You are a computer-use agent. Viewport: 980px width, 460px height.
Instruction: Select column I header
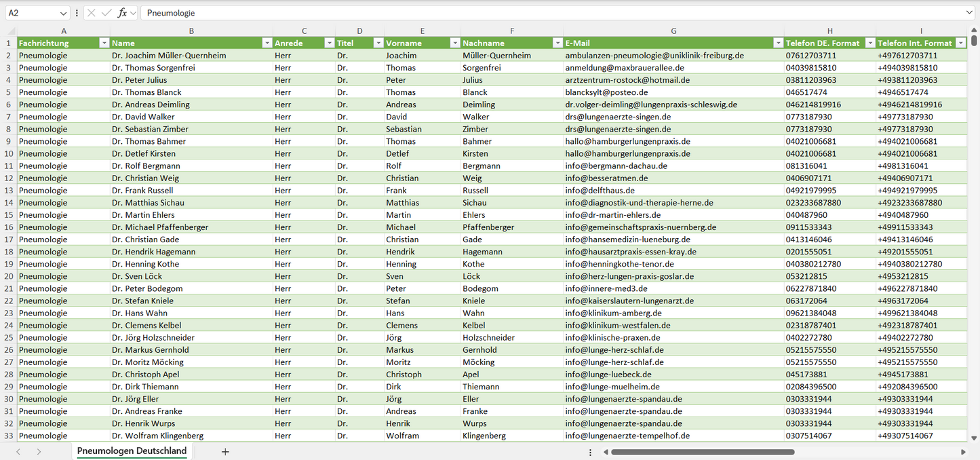pyautogui.click(x=921, y=31)
